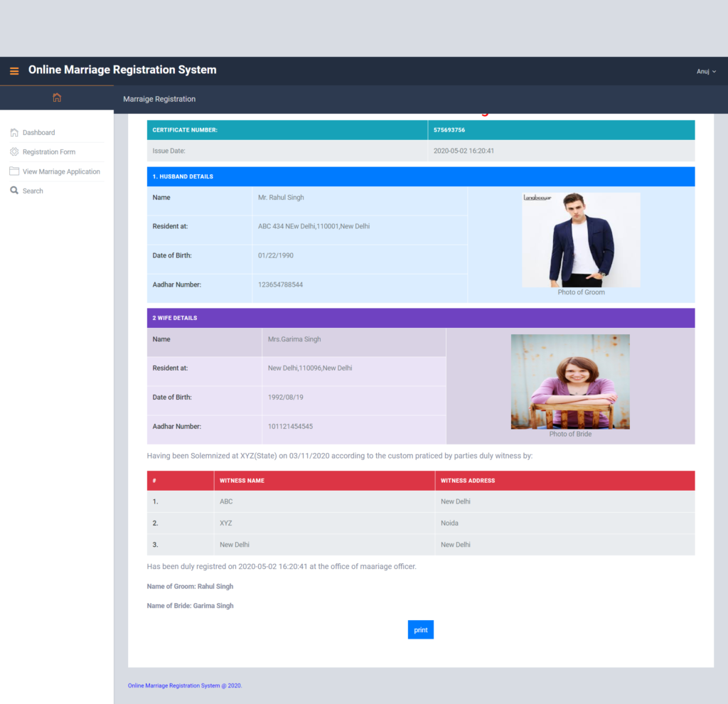Click the Photo of Bride image
The image size is (728, 704).
pos(569,381)
